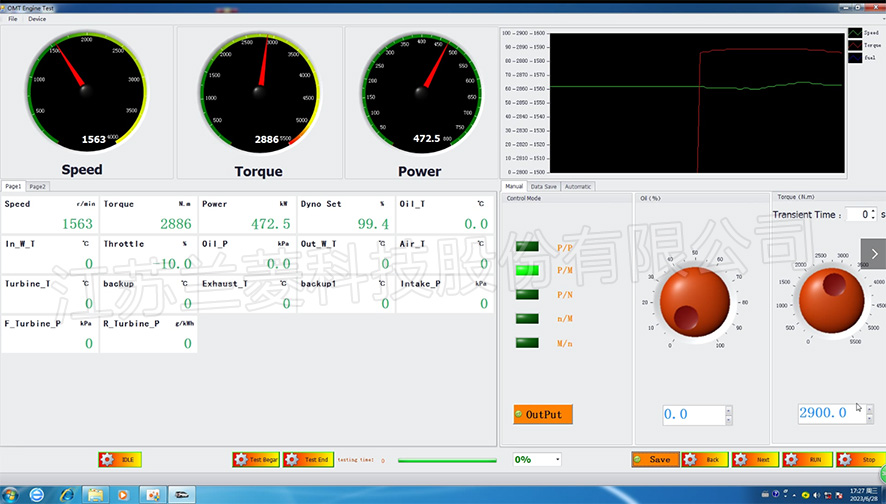Image resolution: width=886 pixels, height=504 pixels.
Task: Switch on the M/n control mode
Action: pyautogui.click(x=527, y=343)
